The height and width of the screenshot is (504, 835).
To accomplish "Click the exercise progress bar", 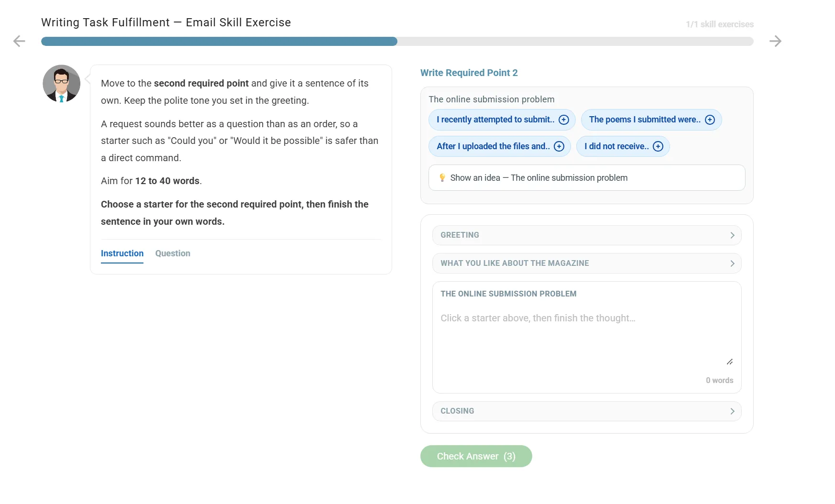I will (397, 41).
